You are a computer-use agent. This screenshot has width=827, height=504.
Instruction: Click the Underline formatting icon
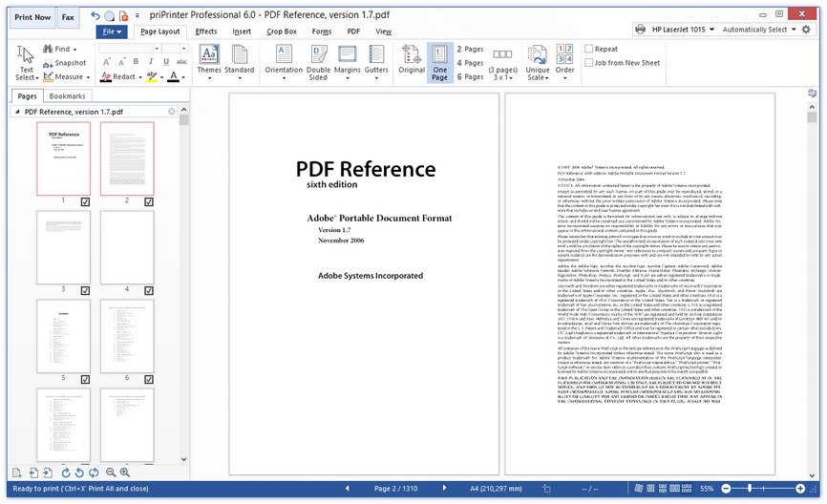[165, 62]
